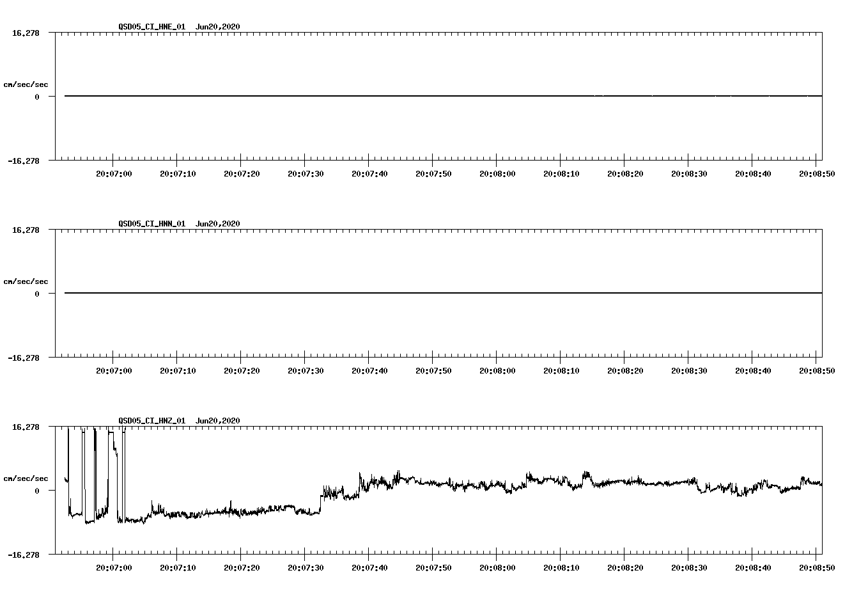Select the -16.278 minimum label on HNE plot
Image resolution: width=868 pixels, height=591 pixels.
[x=24, y=161]
